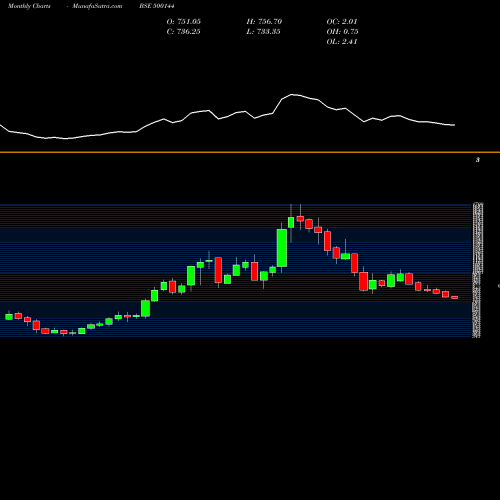Image resolution: width=500 pixels, height=500 pixels.
Task: Select the 'OC: 2.01' value
Action: pyautogui.click(x=342, y=22)
